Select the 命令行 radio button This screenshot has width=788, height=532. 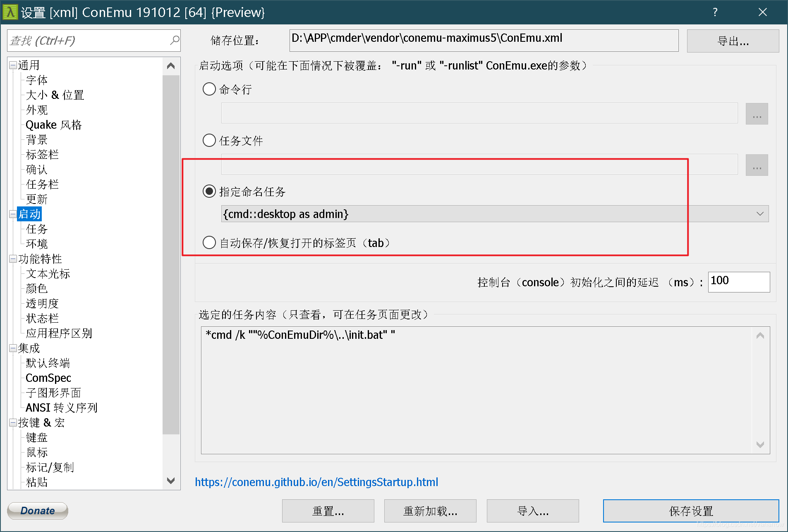click(x=209, y=89)
